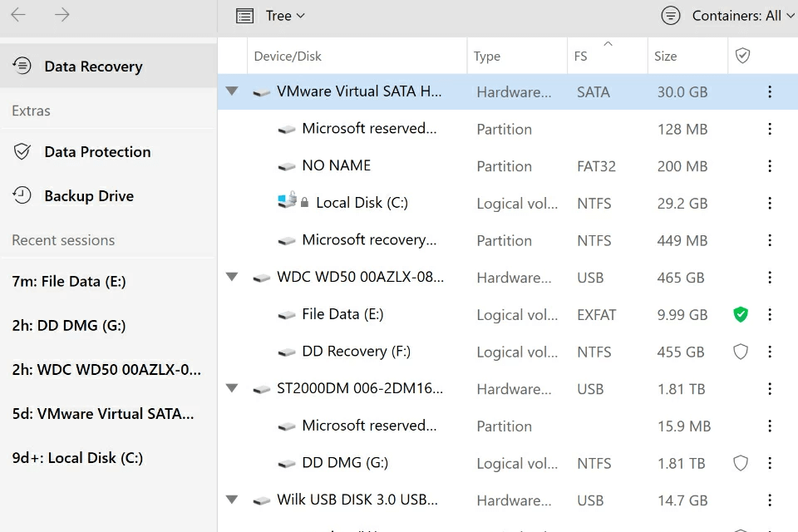Click the forward navigation arrow

[62, 15]
